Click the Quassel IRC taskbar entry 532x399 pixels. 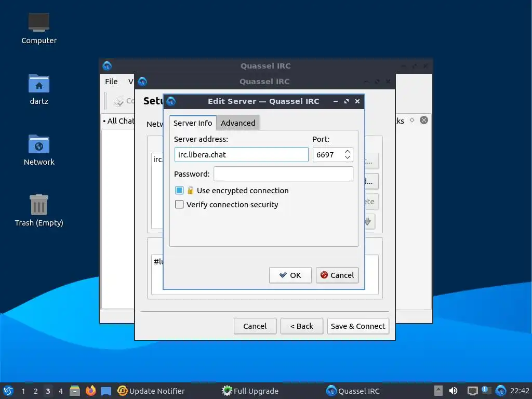coord(353,391)
